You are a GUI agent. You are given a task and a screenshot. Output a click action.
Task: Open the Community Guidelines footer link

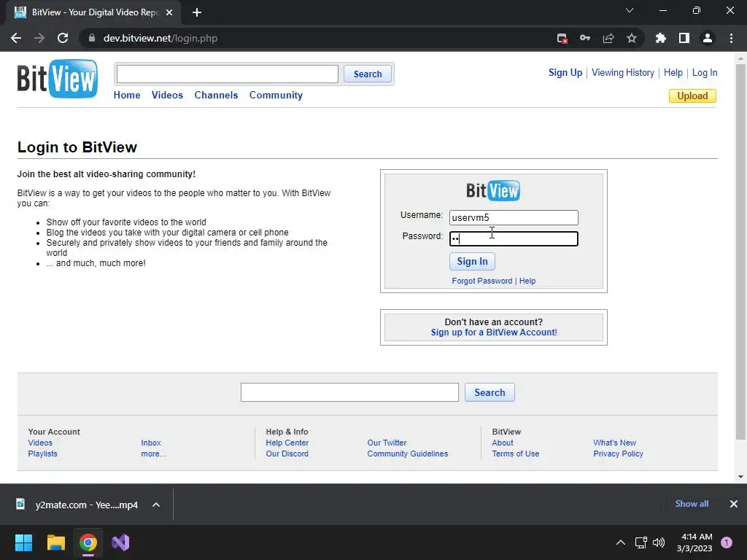tap(408, 454)
